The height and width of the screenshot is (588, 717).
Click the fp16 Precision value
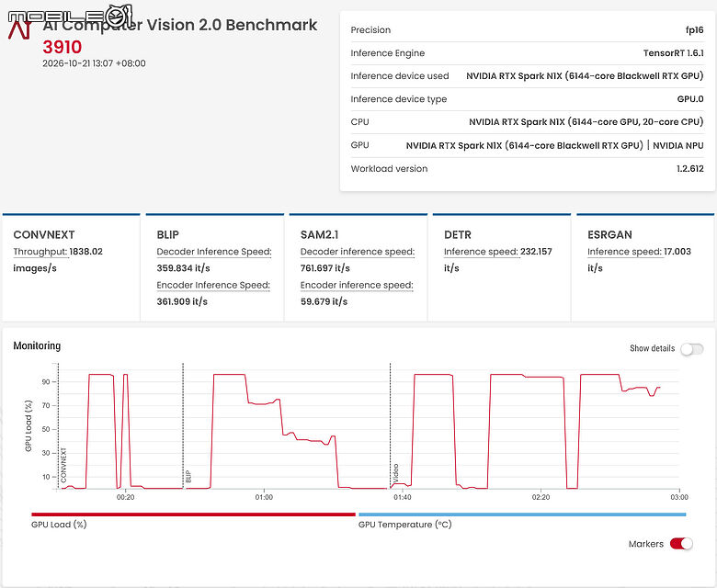695,30
